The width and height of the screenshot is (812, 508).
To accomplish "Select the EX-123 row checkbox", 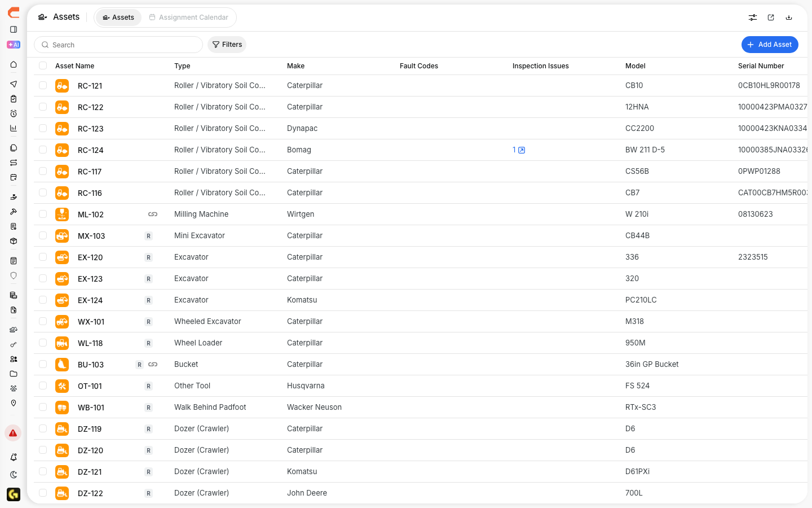I will 43,279.
